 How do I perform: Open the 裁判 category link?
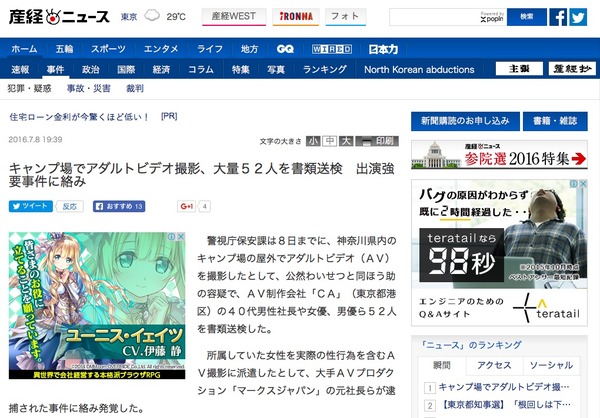coord(135,88)
